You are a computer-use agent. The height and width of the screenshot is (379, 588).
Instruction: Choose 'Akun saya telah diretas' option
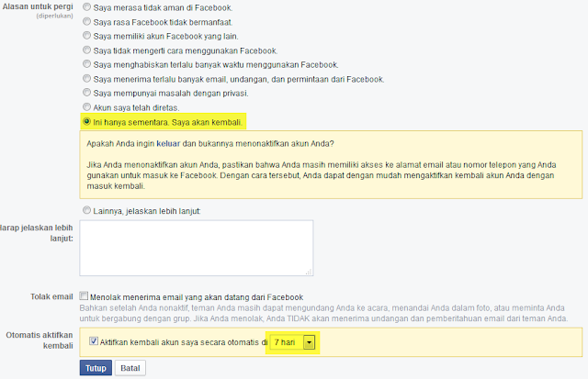(x=86, y=106)
